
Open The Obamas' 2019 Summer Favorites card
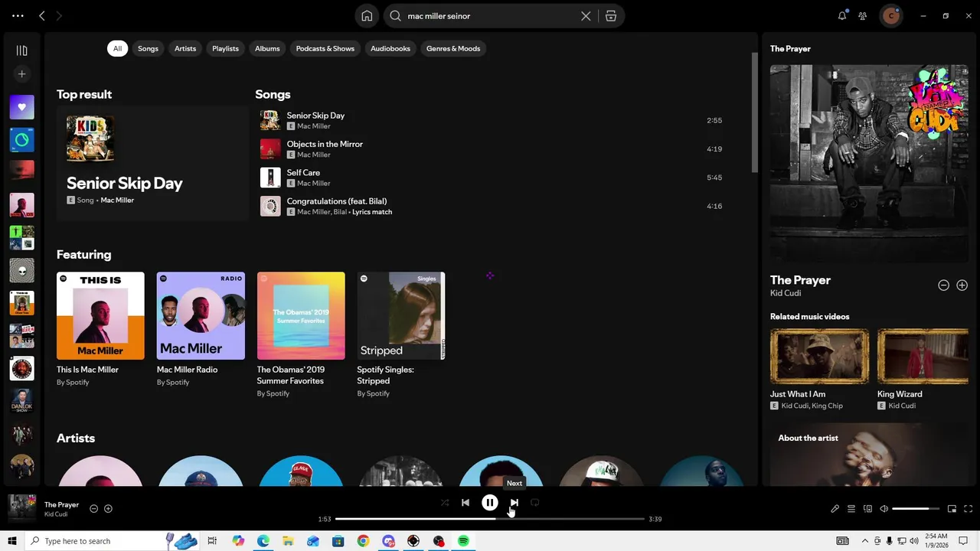click(x=301, y=334)
